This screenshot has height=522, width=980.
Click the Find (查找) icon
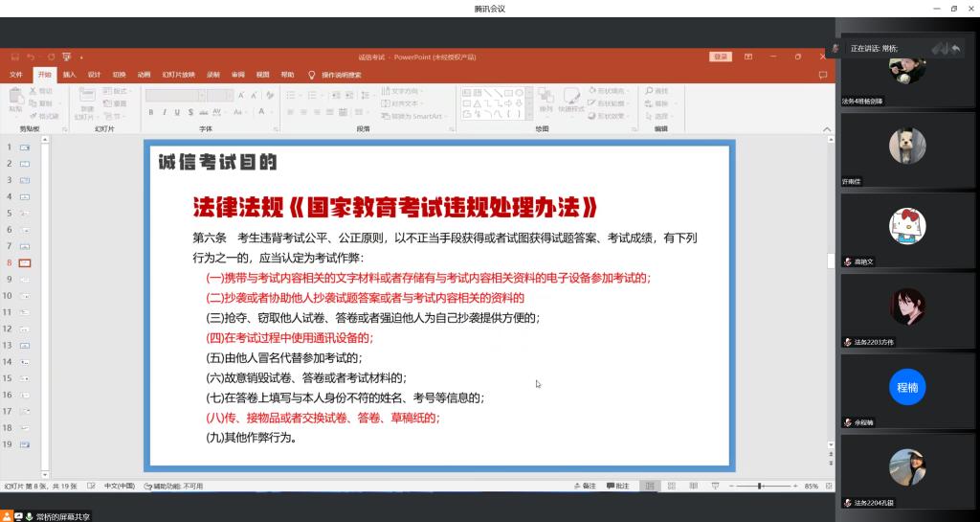tap(660, 91)
